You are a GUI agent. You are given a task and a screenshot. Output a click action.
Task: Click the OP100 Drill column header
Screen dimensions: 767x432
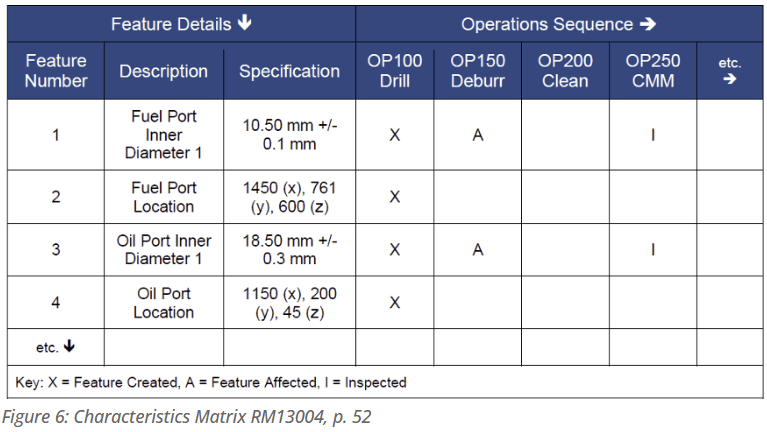click(395, 71)
